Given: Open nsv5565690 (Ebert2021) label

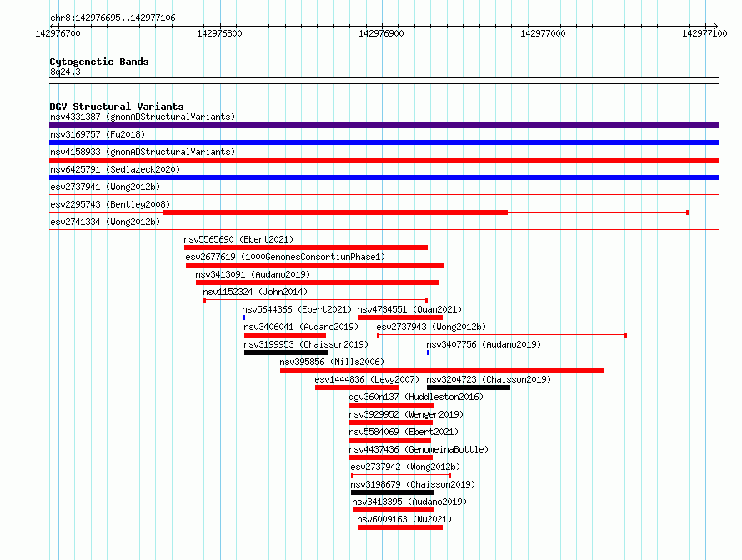Looking at the screenshot, I should (x=238, y=239).
